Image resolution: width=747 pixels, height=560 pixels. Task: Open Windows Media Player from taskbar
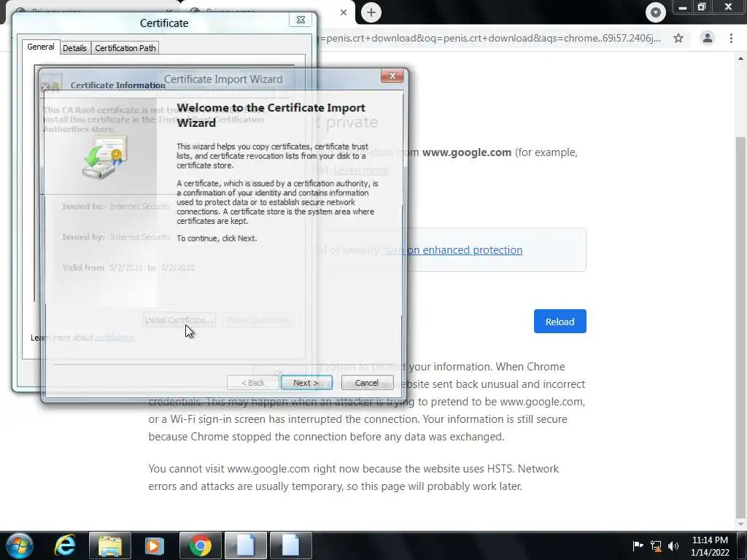point(154,545)
